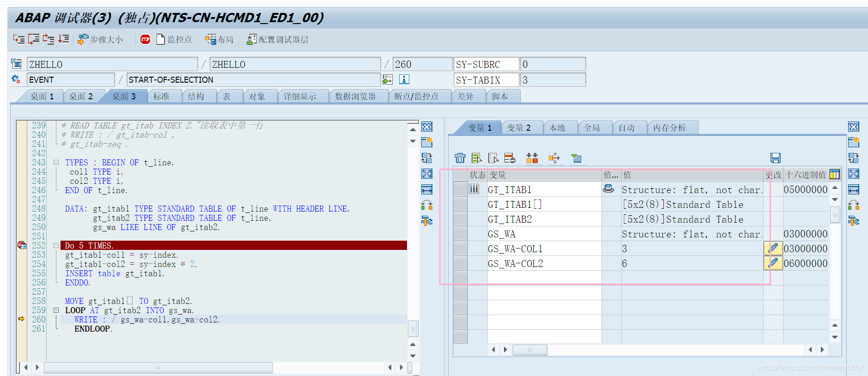Open the 断点/监控点 tab

pos(416,96)
